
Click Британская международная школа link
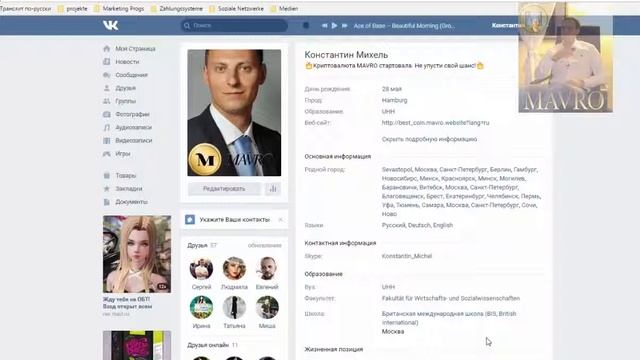click(x=449, y=318)
